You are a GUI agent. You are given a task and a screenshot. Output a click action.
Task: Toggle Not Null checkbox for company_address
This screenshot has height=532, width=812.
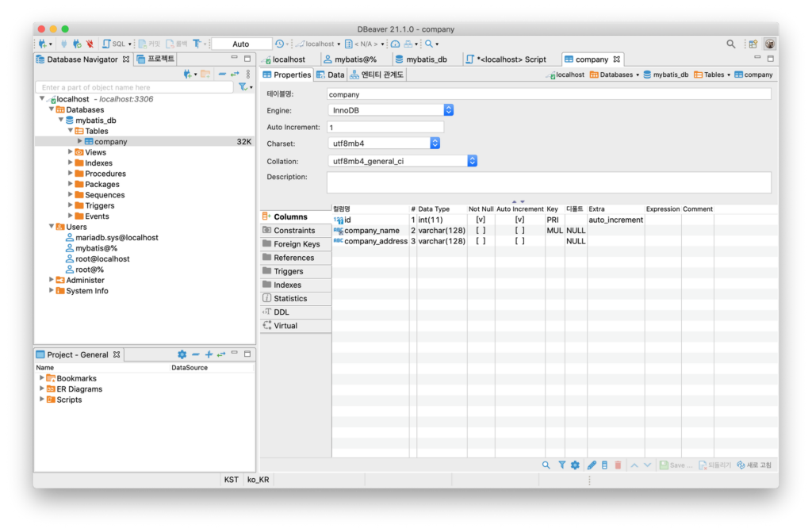[x=481, y=241]
